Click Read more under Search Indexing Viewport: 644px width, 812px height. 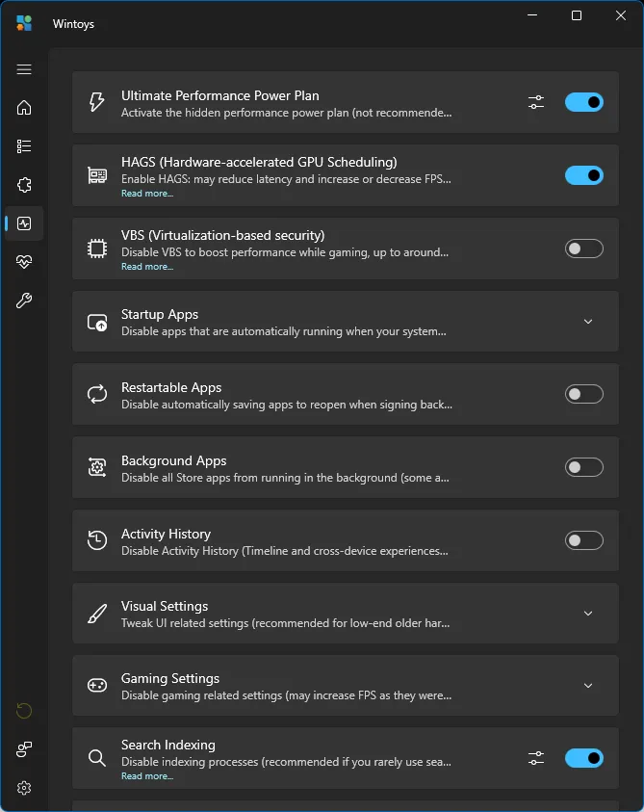pyautogui.click(x=147, y=776)
